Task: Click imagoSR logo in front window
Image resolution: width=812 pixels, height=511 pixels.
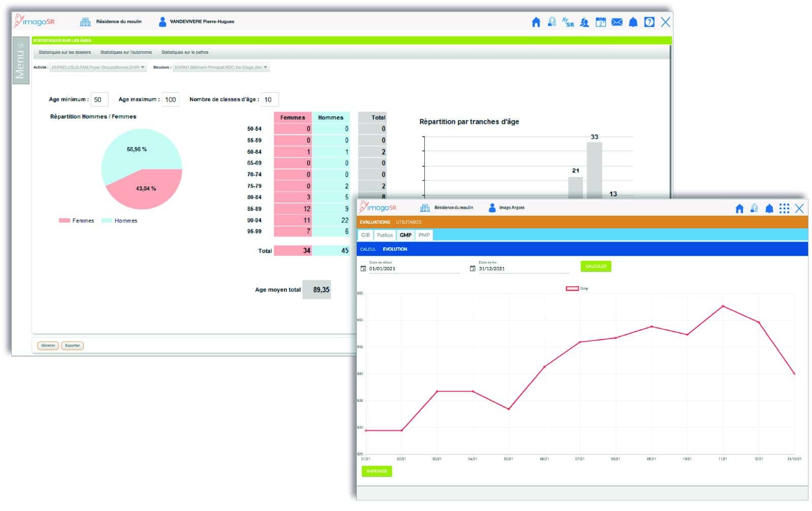Action: click(x=378, y=207)
